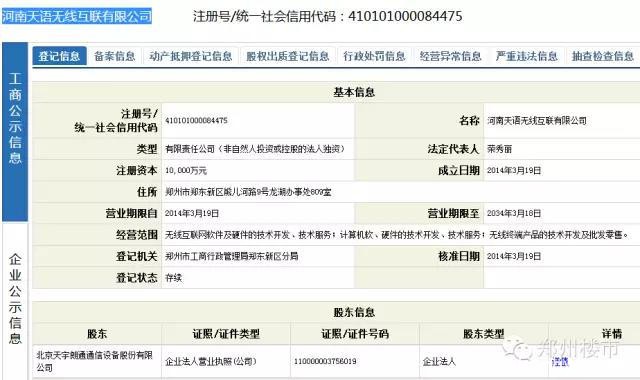Open the 登记信息 tab
The image size is (640, 380).
point(60,56)
